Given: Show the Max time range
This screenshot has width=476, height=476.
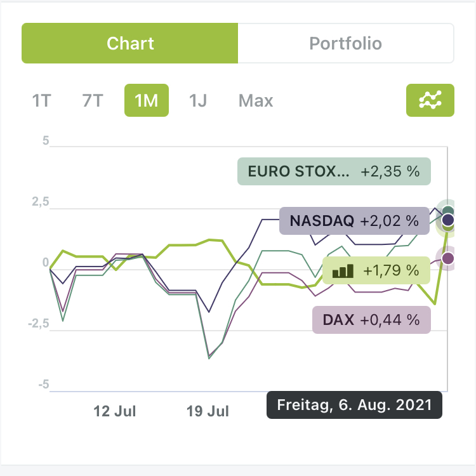Looking at the screenshot, I should pos(256,100).
